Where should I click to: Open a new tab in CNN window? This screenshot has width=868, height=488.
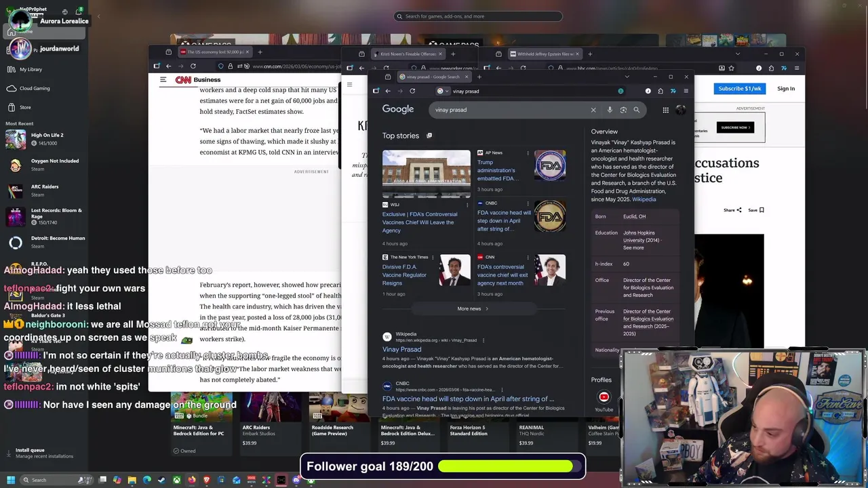point(260,52)
